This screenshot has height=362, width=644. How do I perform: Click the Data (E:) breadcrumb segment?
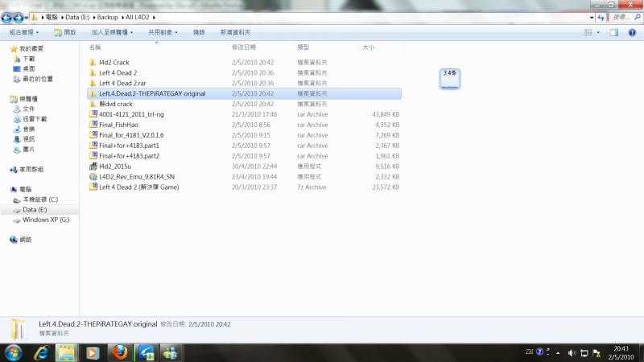pos(77,17)
